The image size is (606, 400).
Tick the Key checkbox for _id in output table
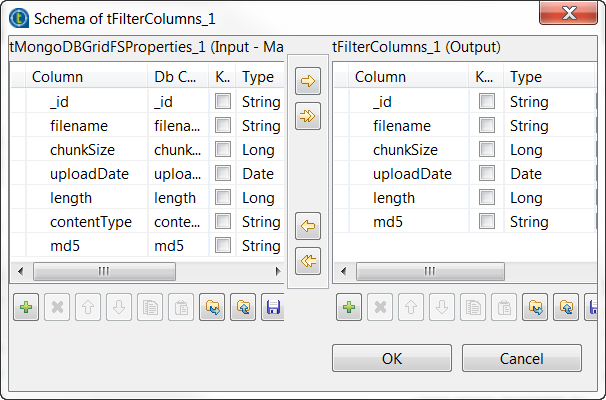pyautogui.click(x=486, y=102)
